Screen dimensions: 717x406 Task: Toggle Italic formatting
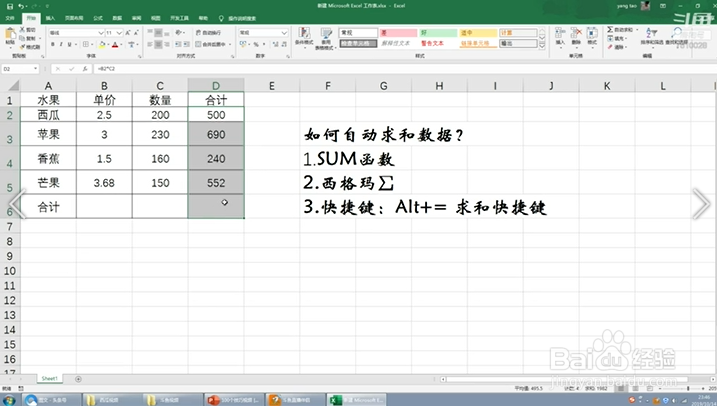(x=61, y=44)
